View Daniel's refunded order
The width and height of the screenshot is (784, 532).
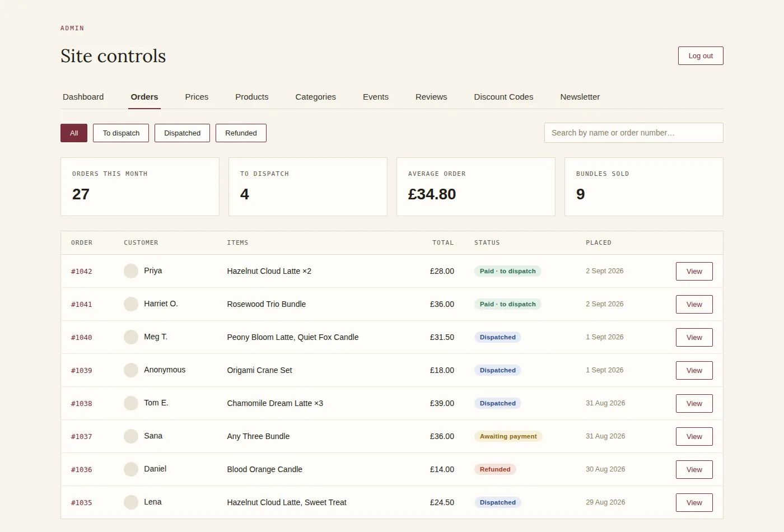click(x=694, y=470)
